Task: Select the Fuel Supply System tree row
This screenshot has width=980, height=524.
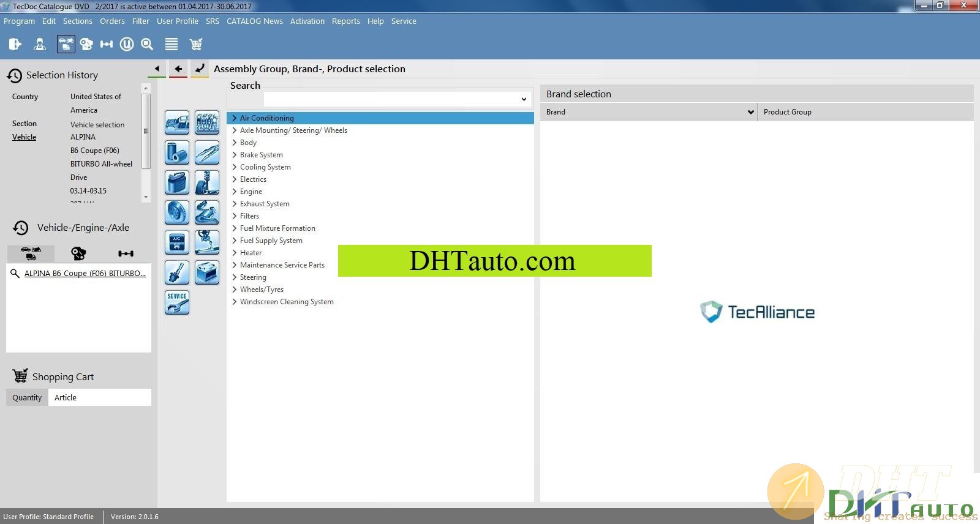Action: point(380,241)
